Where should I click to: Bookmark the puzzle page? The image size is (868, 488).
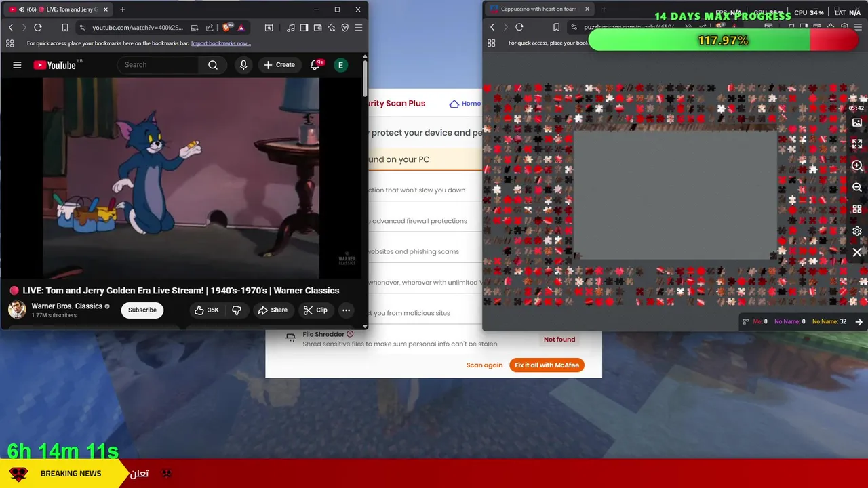coord(556,27)
